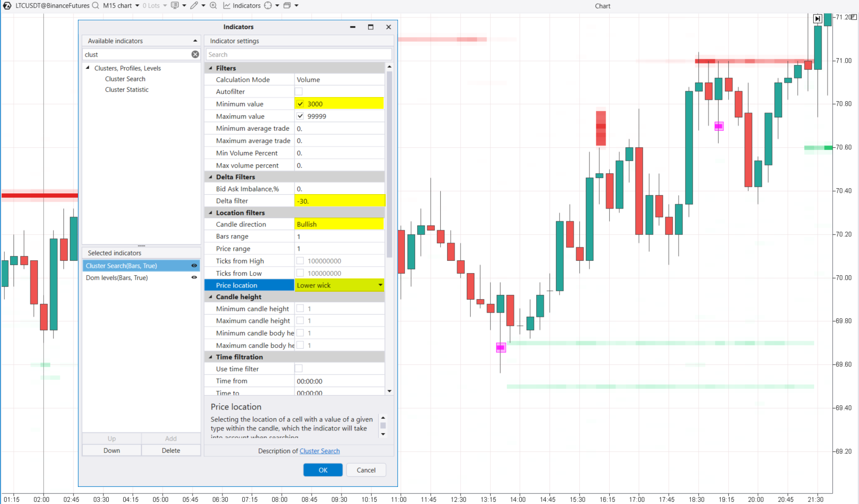Open the M15 chart timeframe menu
The height and width of the screenshot is (504, 859).
pyautogui.click(x=120, y=5)
